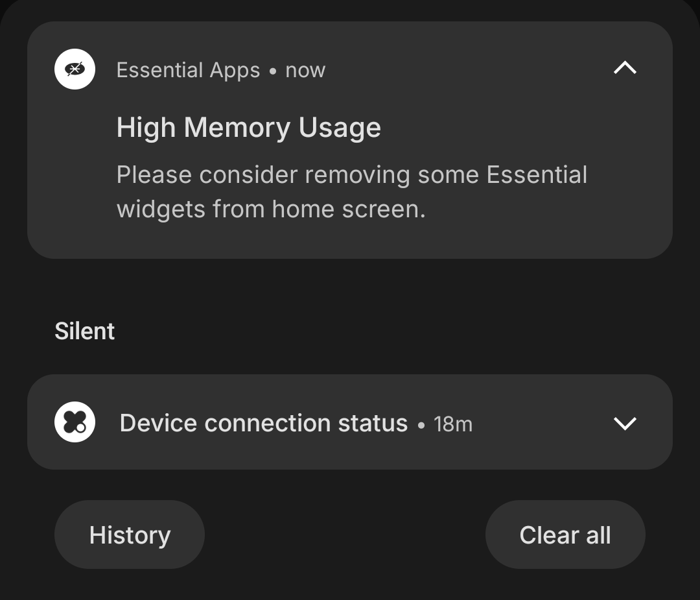The image size is (700, 600).
Task: Collapse the High Memory Usage notification
Action: pyautogui.click(x=625, y=68)
